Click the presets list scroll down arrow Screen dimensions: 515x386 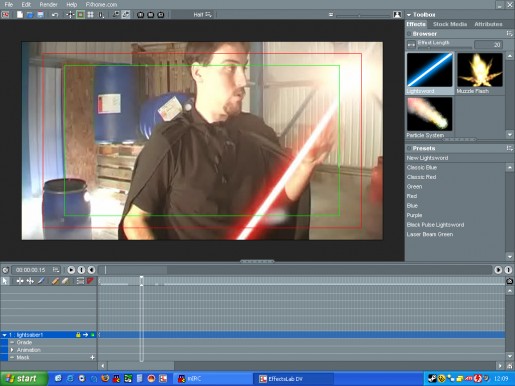(510, 257)
